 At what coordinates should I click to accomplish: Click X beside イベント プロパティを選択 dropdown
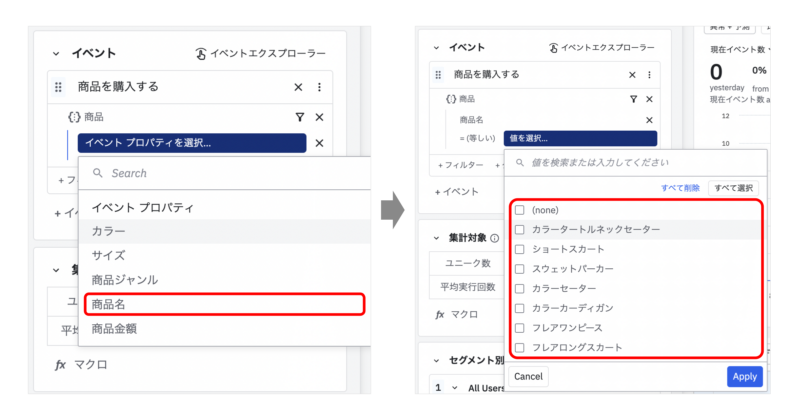(x=319, y=143)
